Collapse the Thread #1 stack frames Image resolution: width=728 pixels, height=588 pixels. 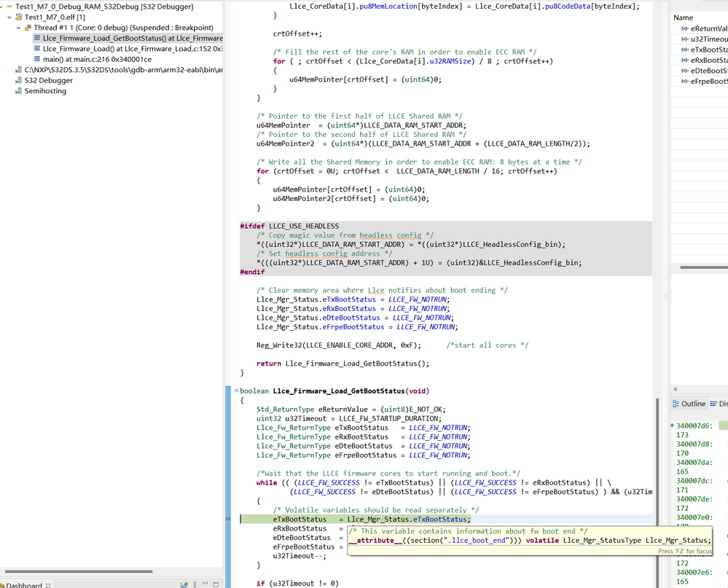[x=18, y=27]
